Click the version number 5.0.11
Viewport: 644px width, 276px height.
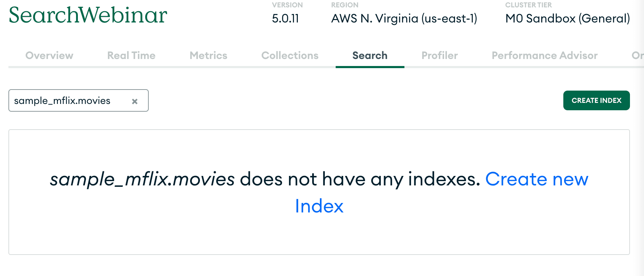pyautogui.click(x=285, y=19)
